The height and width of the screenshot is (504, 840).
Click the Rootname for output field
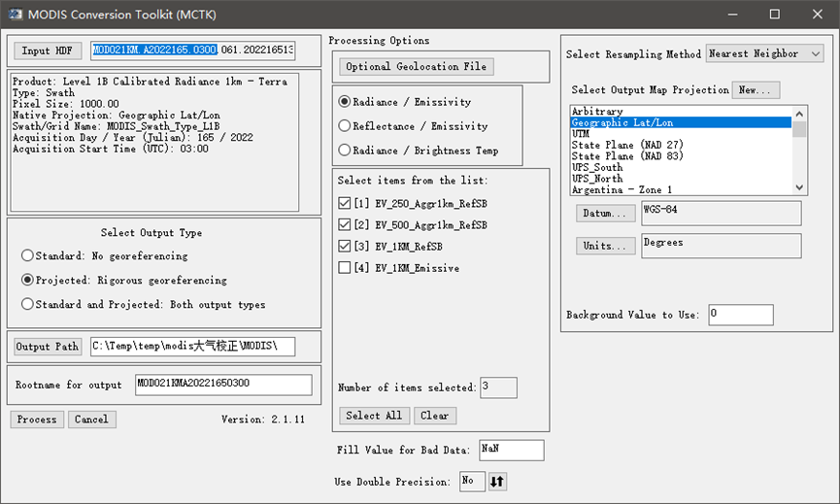223,385
